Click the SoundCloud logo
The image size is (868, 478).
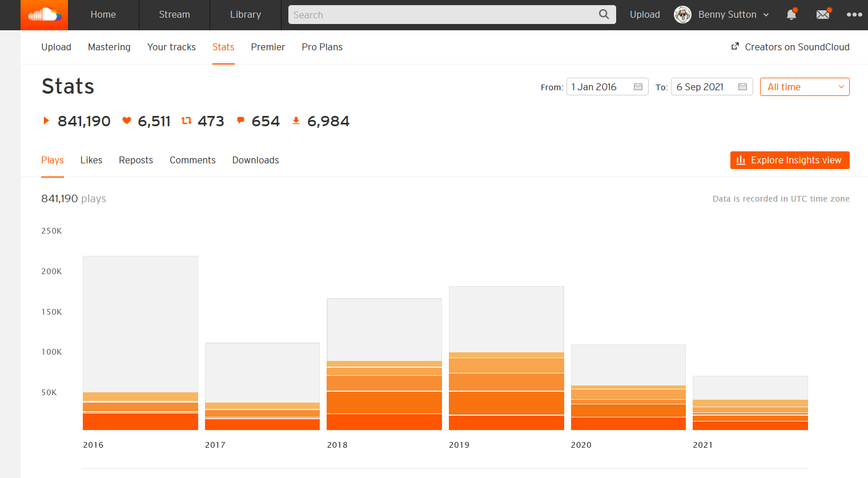point(45,15)
